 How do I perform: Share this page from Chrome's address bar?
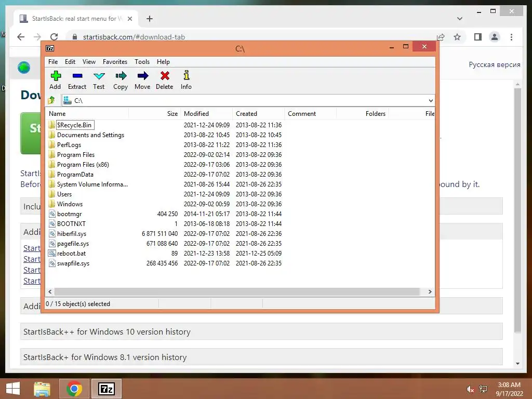(441, 37)
